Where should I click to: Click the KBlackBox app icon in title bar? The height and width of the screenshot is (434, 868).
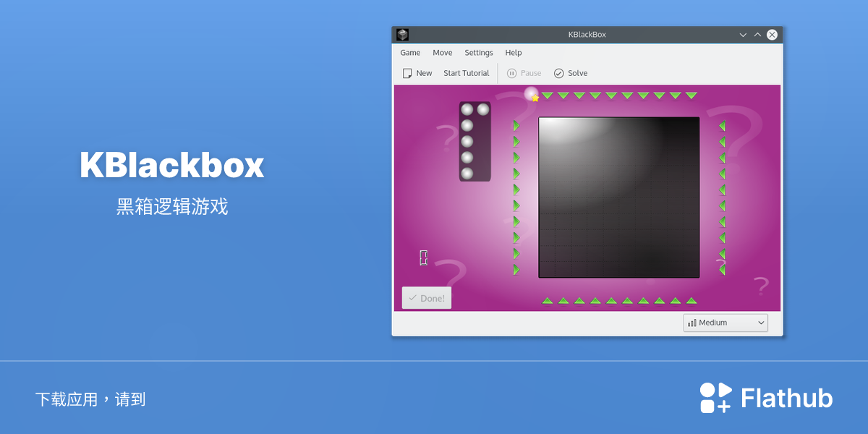click(x=403, y=34)
